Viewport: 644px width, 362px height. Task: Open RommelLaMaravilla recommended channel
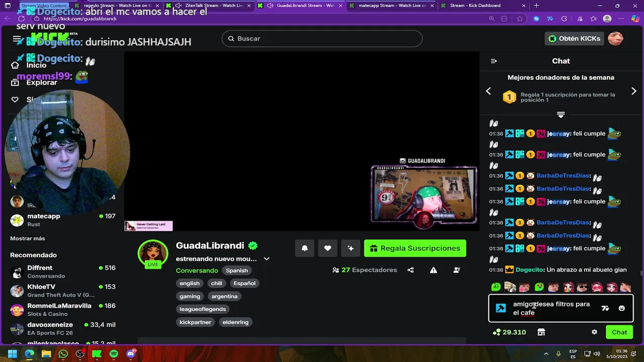tap(63, 309)
